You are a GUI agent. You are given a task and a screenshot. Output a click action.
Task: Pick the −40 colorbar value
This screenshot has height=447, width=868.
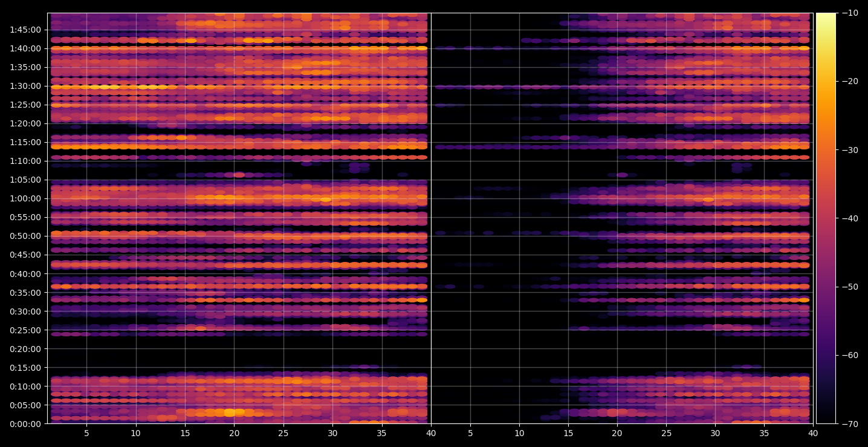849,218
